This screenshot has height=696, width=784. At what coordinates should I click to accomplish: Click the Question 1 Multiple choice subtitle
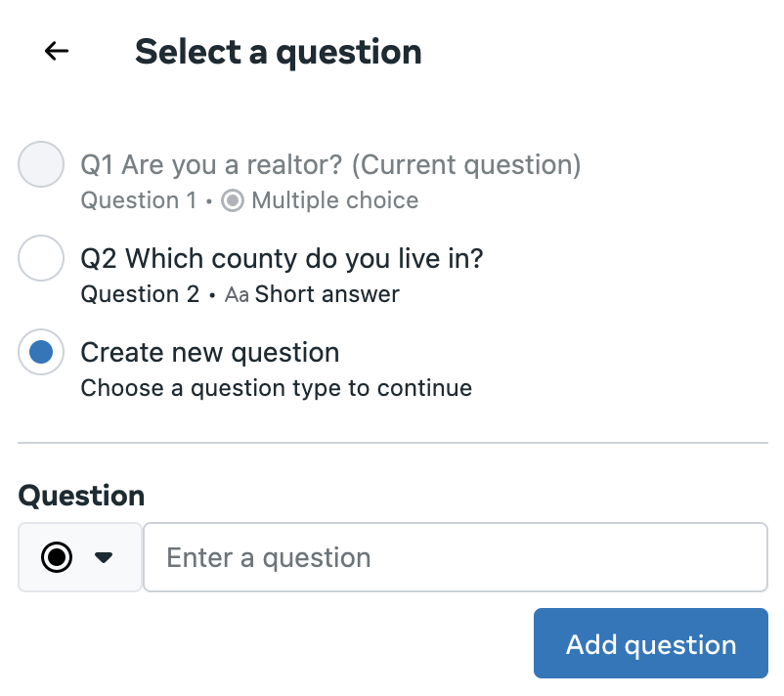249,200
